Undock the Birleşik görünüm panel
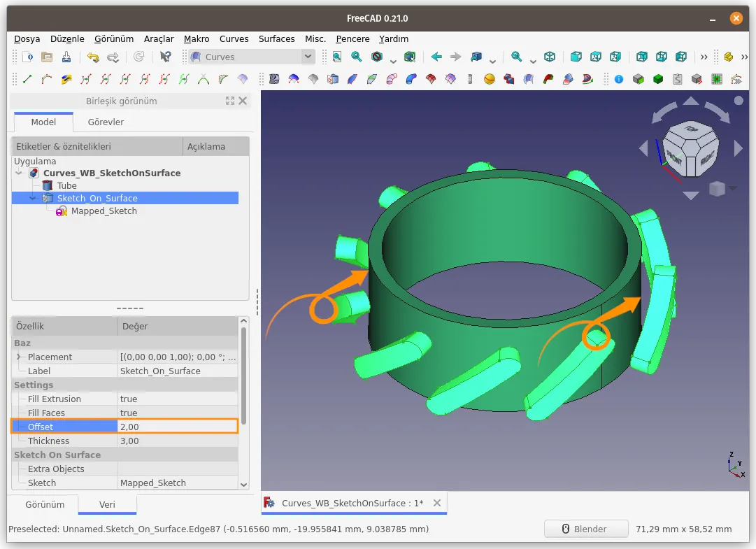Screen dimensions: 756x549 tap(230, 101)
